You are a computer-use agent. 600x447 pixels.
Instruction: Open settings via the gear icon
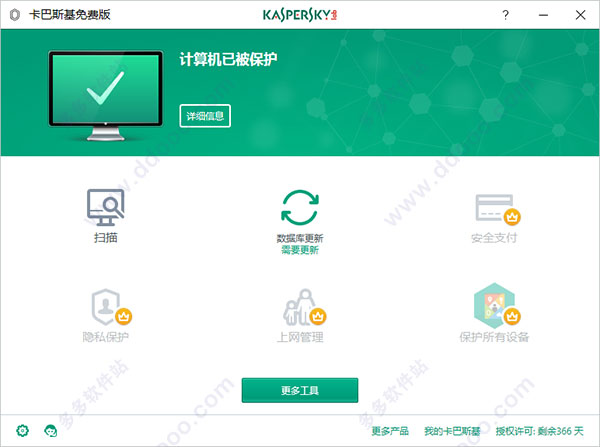tap(23, 431)
